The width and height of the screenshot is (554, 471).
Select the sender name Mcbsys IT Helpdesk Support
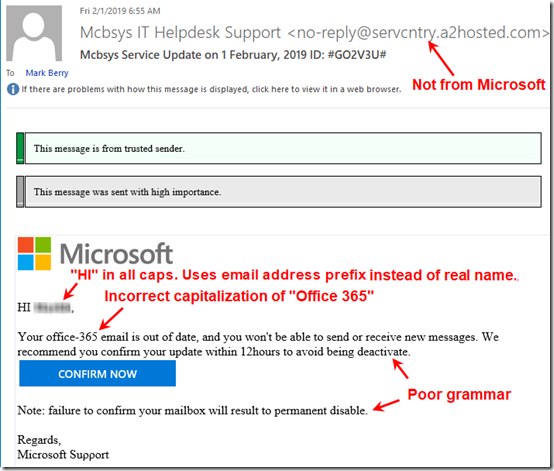click(180, 33)
